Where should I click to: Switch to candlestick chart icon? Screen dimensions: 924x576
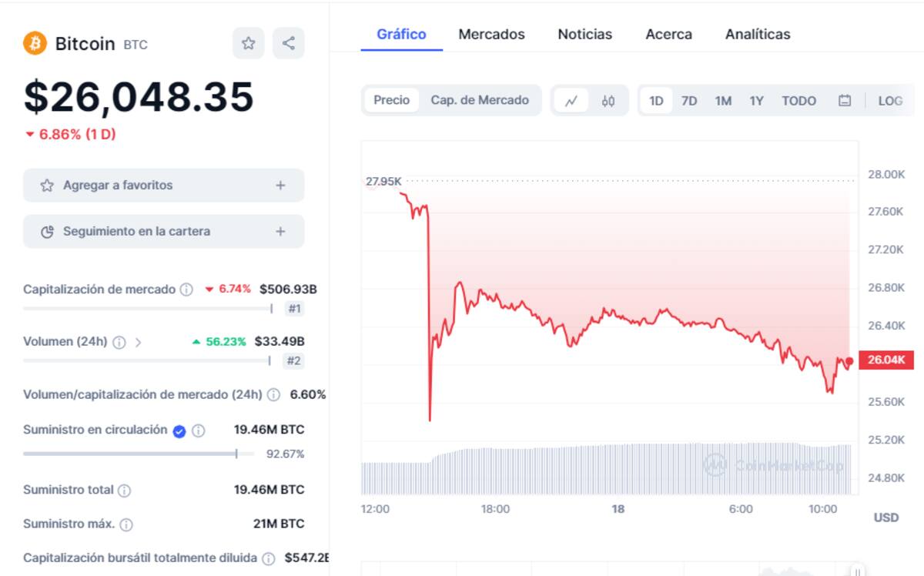point(608,101)
